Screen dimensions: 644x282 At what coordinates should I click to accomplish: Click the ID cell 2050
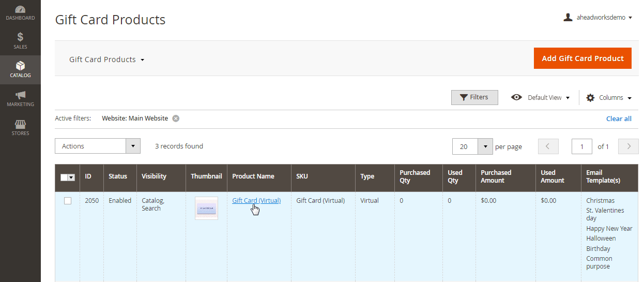[x=92, y=201]
